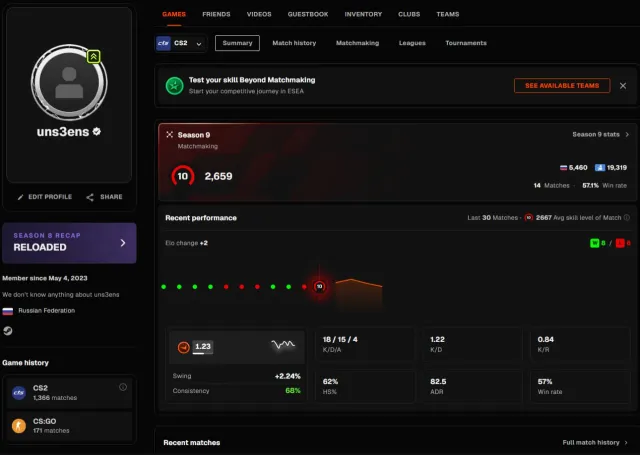Viewport: 640px width, 455px height.
Task: Open Season 9 stats link
Action: [x=600, y=134]
